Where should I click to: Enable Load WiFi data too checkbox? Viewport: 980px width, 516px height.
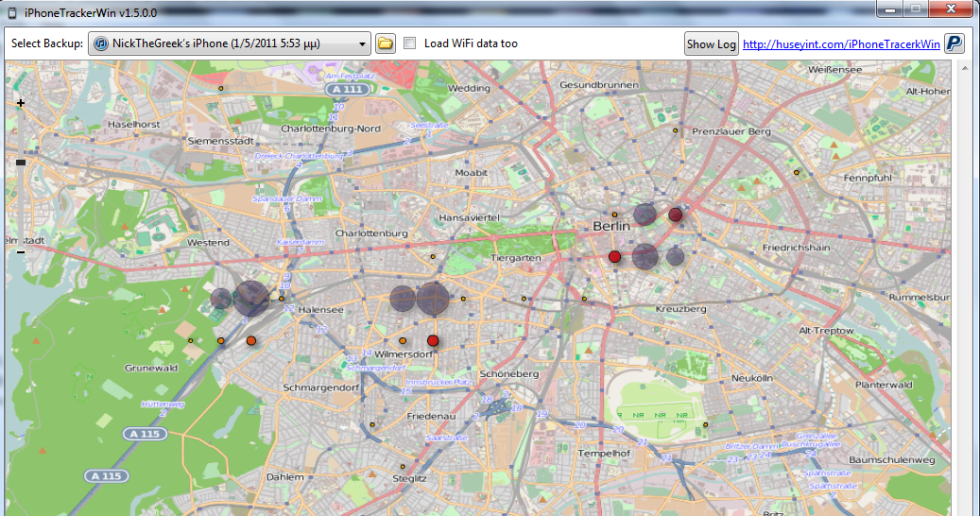(x=409, y=43)
